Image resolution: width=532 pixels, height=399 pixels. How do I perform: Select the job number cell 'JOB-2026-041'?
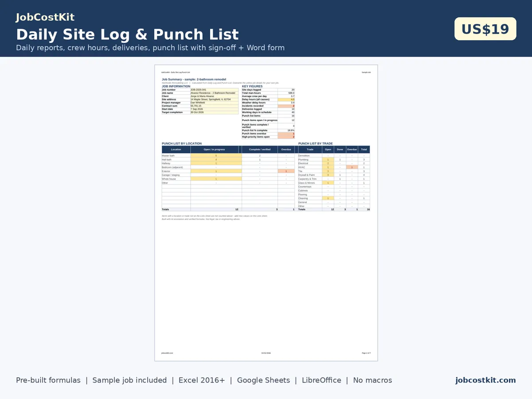click(x=214, y=90)
